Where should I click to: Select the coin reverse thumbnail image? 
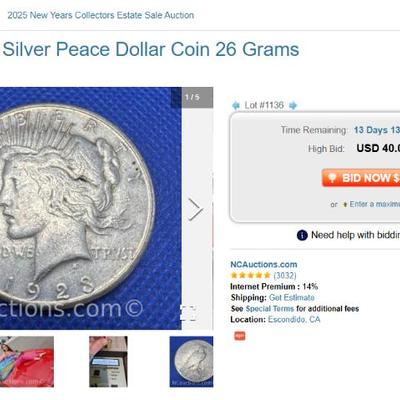click(191, 362)
